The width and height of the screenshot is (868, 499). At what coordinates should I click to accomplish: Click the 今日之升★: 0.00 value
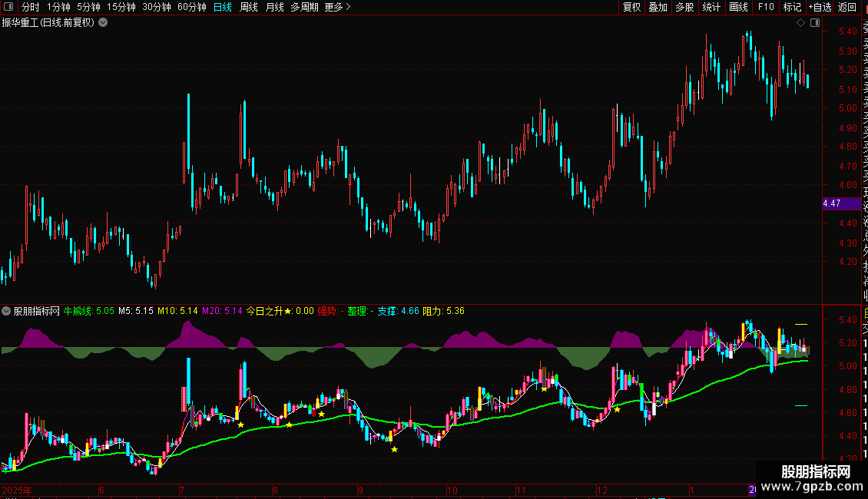[280, 311]
